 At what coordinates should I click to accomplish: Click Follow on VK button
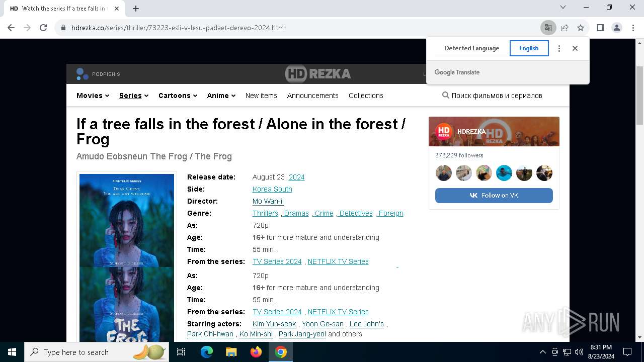point(494,195)
